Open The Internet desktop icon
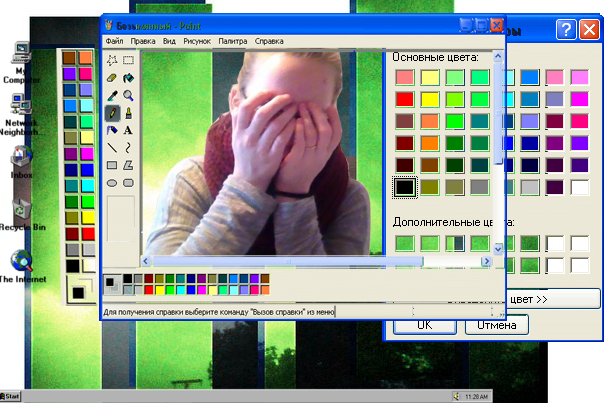The height and width of the screenshot is (403, 604). tap(22, 266)
